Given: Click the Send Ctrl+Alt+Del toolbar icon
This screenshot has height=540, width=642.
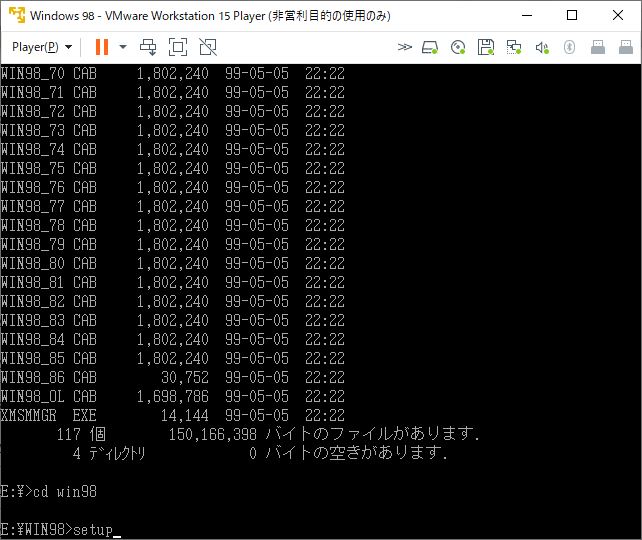Looking at the screenshot, I should [148, 47].
